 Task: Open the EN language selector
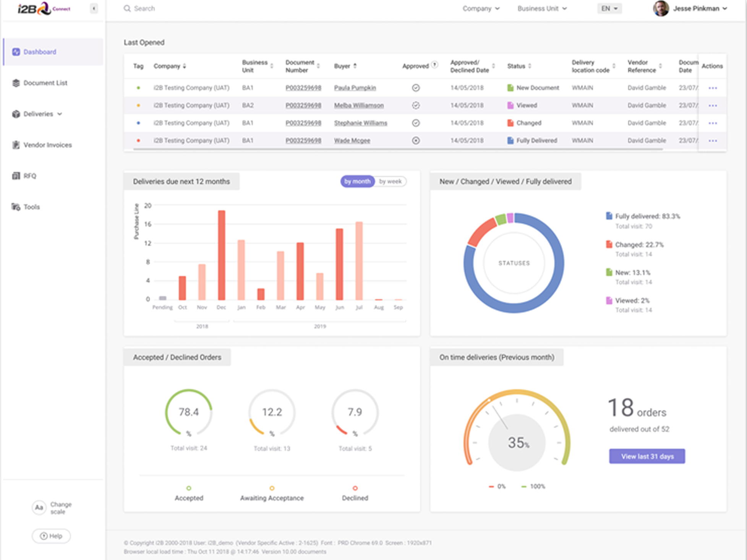tap(609, 8)
